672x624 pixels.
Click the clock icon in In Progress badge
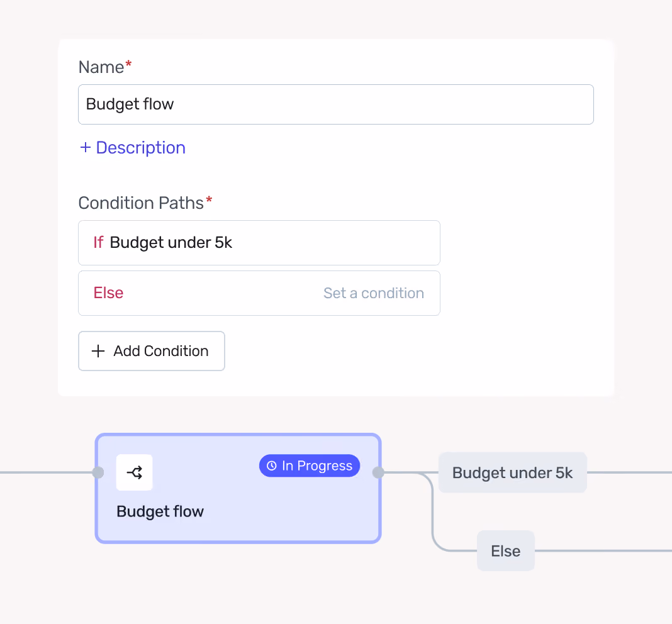pyautogui.click(x=272, y=465)
